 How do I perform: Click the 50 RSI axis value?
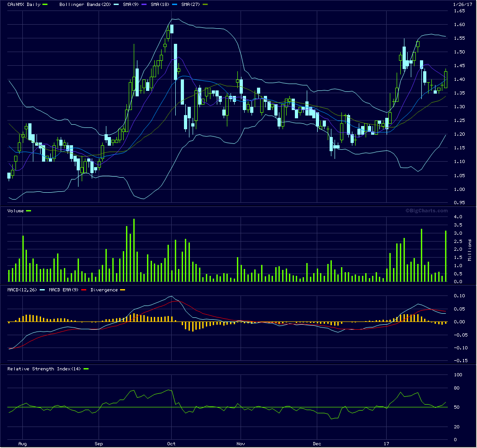coord(456,407)
